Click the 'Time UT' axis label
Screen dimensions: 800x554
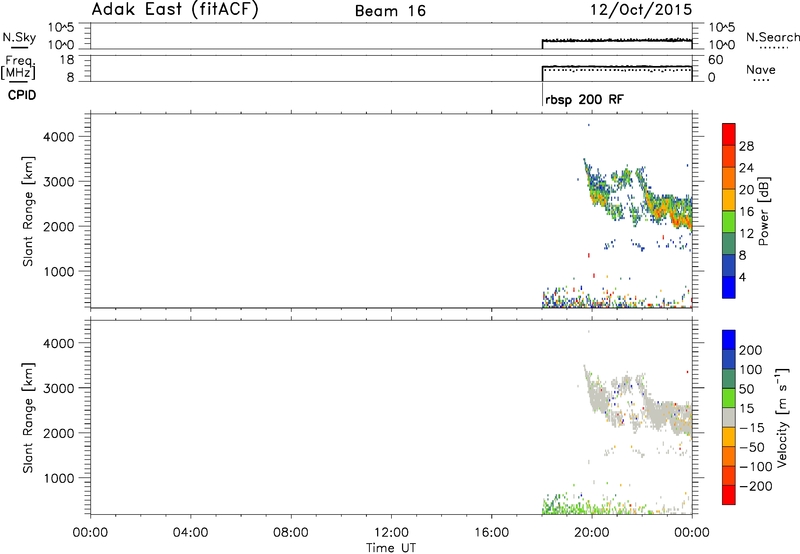[x=391, y=548]
